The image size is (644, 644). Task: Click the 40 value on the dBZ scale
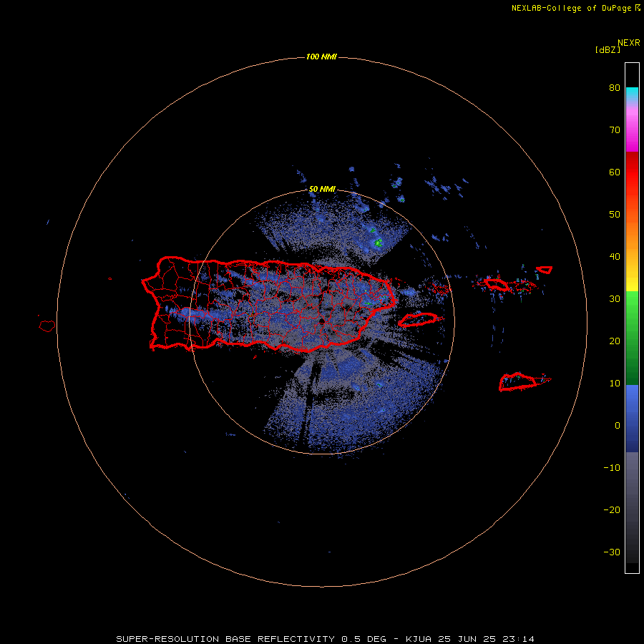tap(615, 257)
